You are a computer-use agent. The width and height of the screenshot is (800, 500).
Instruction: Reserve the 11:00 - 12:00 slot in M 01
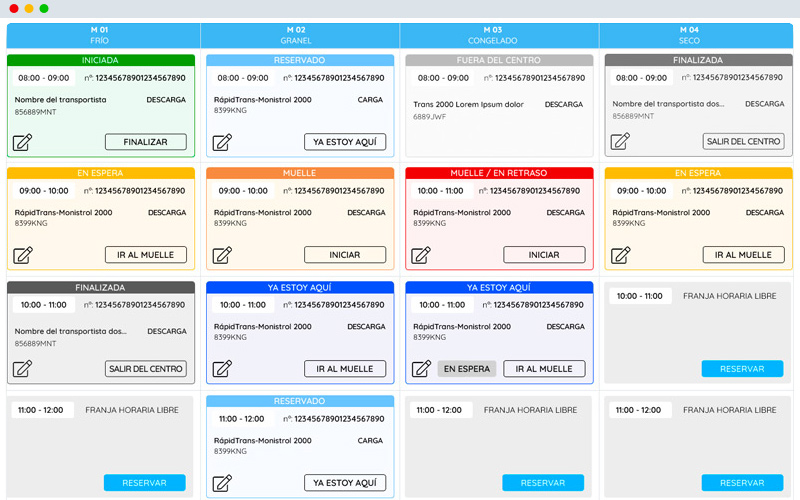[x=145, y=483]
